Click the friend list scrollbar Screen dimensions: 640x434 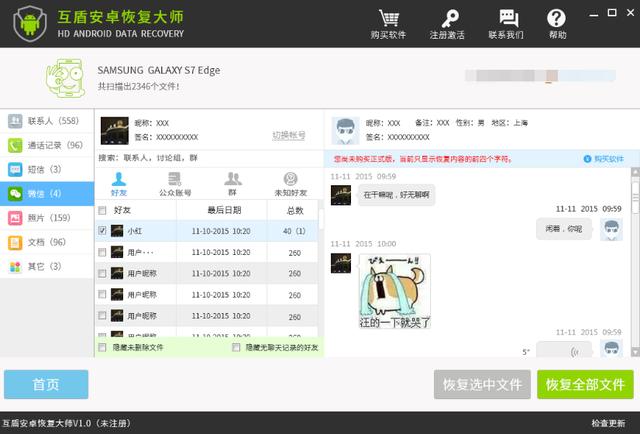click(321, 219)
